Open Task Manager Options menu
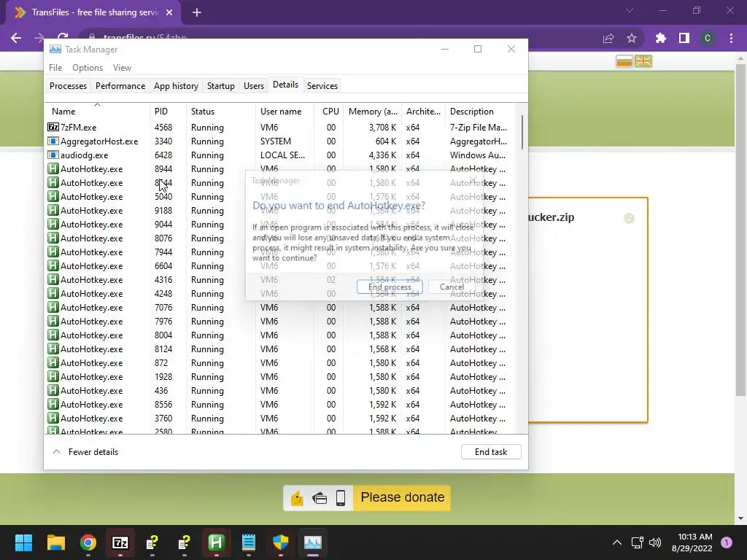The width and height of the screenshot is (747, 560). (88, 68)
